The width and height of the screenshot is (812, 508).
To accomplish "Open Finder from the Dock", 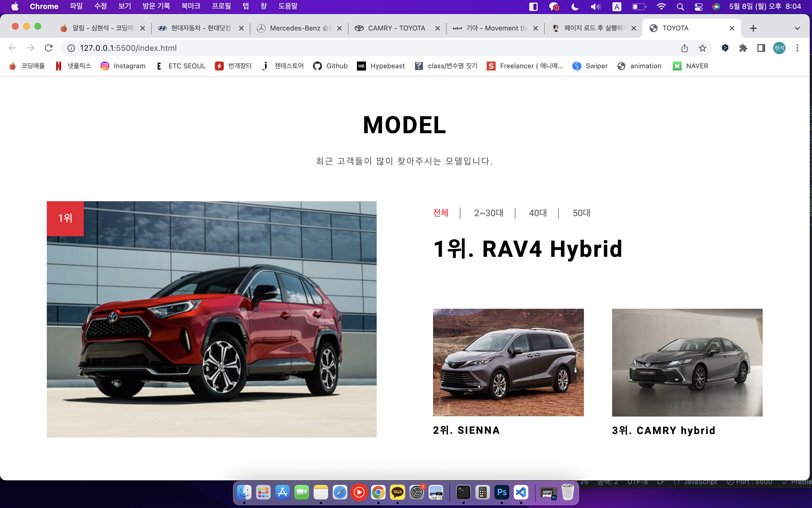I will pos(244,492).
